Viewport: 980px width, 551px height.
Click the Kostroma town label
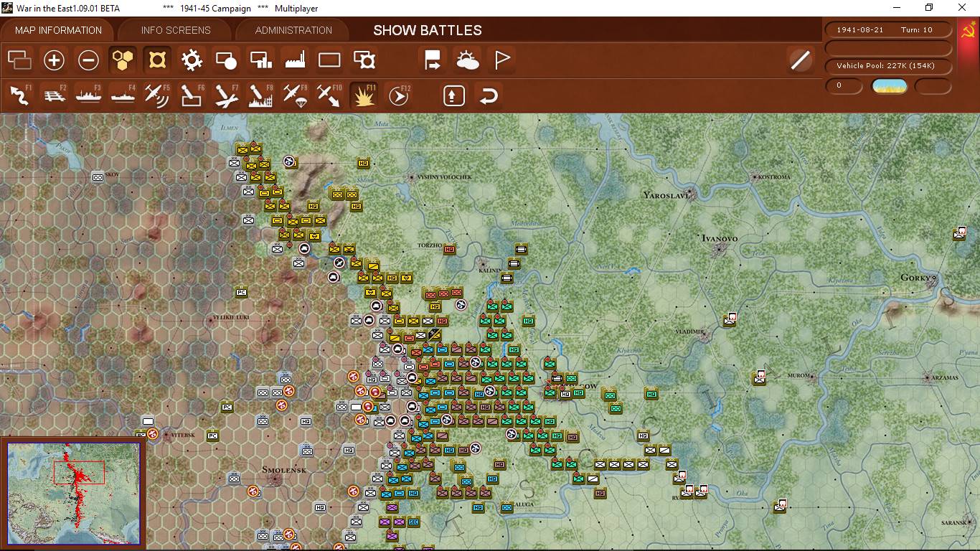click(773, 176)
